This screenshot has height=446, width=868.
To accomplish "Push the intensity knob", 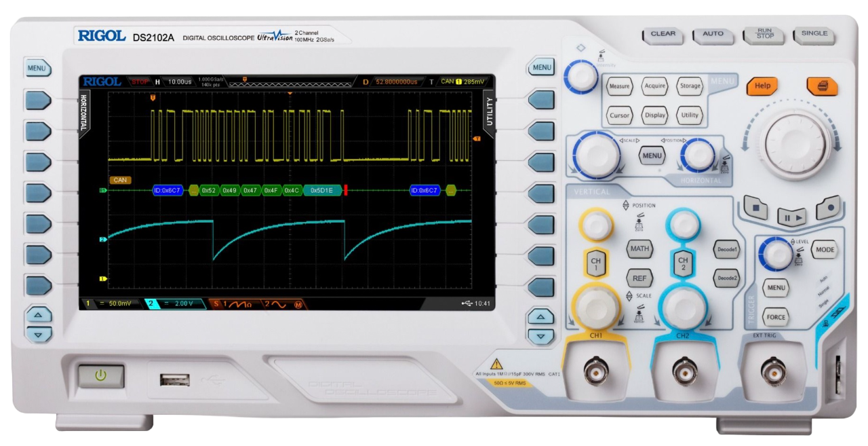I will [580, 76].
